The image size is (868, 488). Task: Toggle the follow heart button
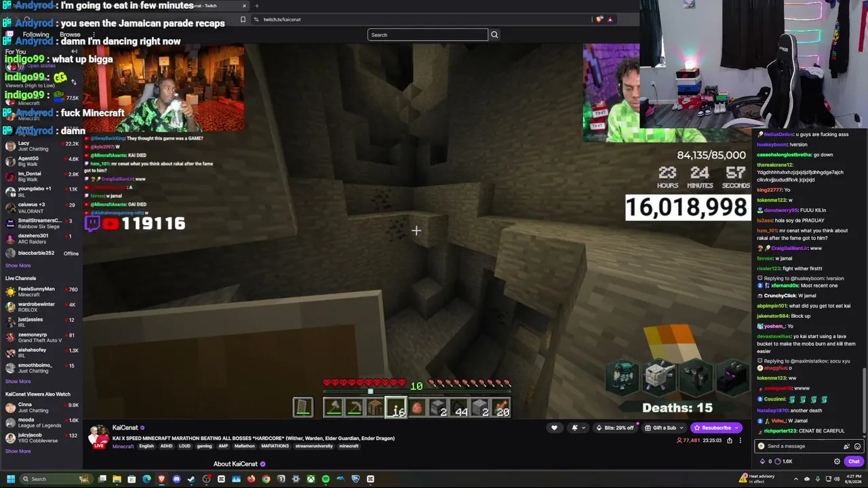coord(554,428)
